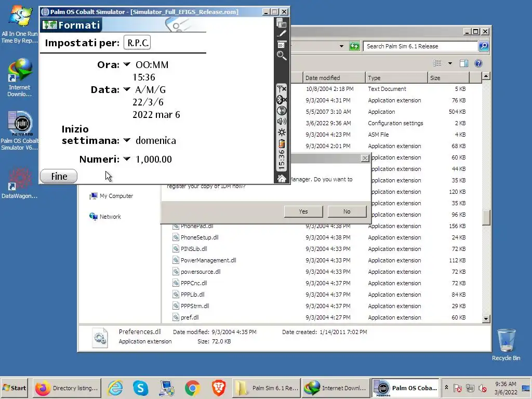Tap the battery icon in Palm status bar
Viewport: 532px width, 399px height.
coord(281,143)
